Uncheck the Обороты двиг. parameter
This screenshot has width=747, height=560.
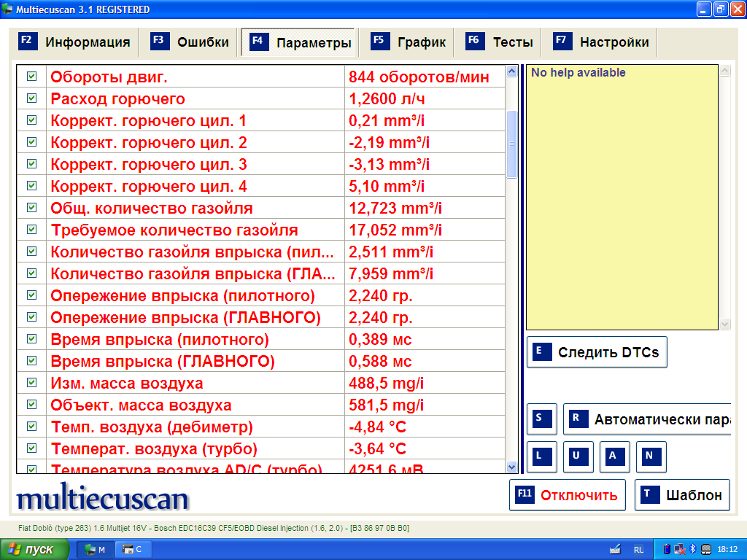coord(31,77)
